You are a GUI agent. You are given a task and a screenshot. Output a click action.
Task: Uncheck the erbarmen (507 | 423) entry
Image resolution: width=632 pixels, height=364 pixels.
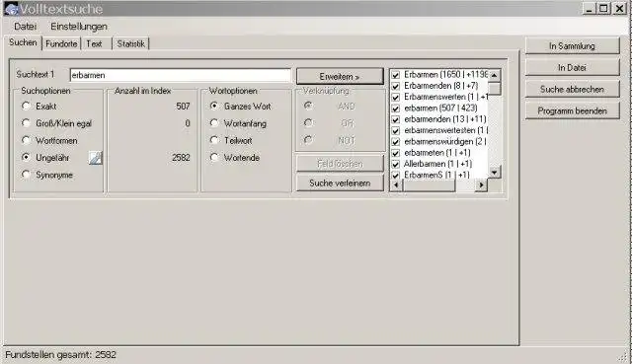[x=395, y=109]
